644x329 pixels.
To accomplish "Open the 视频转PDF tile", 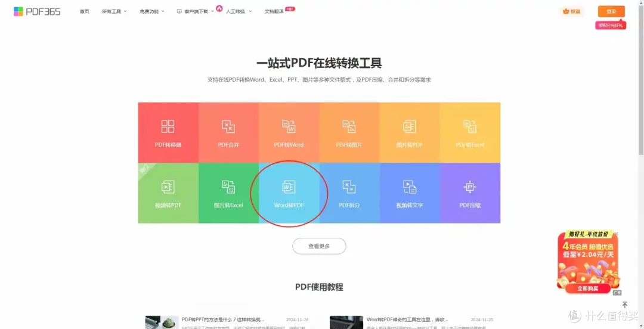I will coord(168,193).
